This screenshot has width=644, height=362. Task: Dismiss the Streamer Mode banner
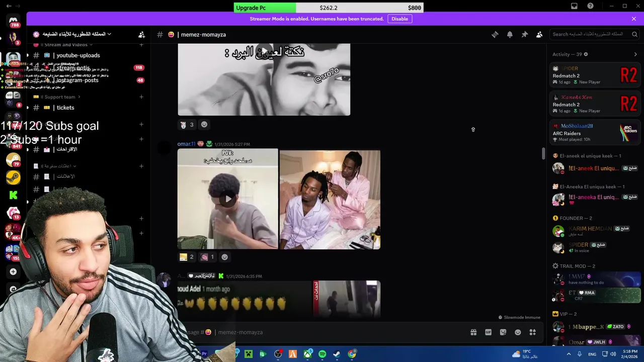[634, 19]
